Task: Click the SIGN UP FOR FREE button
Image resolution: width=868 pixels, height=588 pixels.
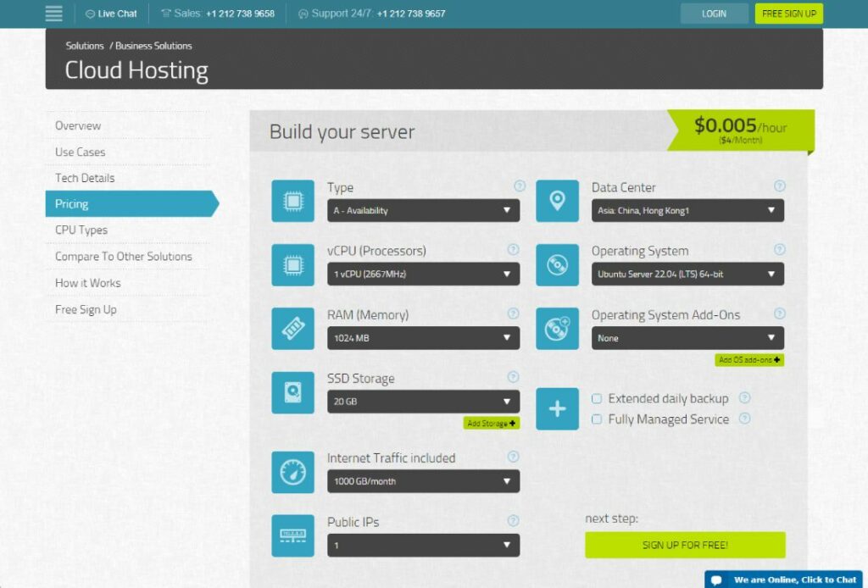Action: point(685,545)
